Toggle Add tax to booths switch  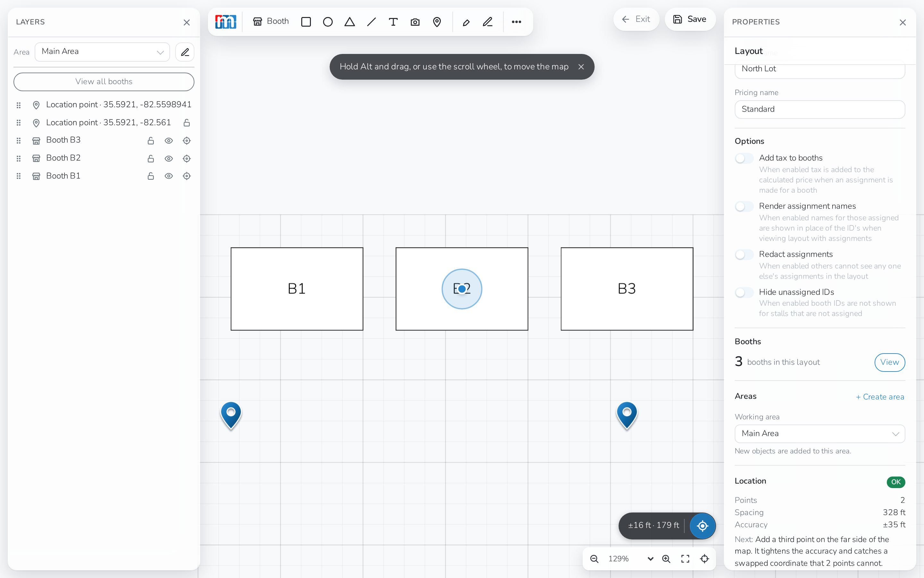click(x=744, y=158)
